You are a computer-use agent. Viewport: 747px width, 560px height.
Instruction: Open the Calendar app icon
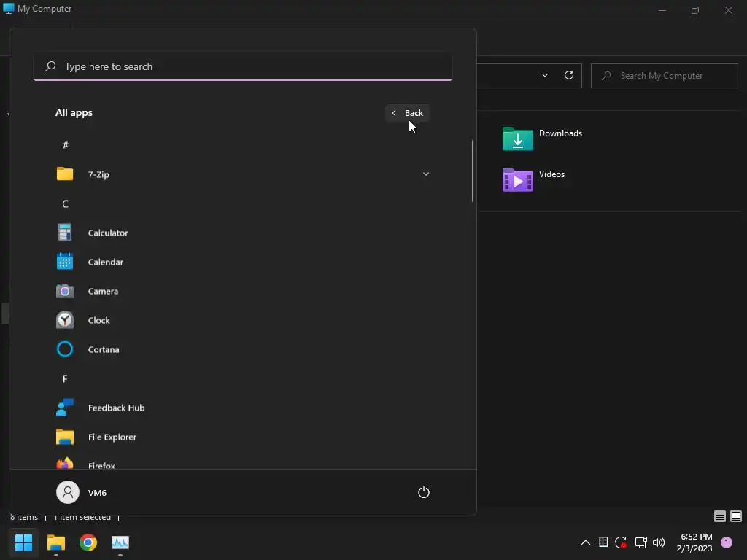65,262
